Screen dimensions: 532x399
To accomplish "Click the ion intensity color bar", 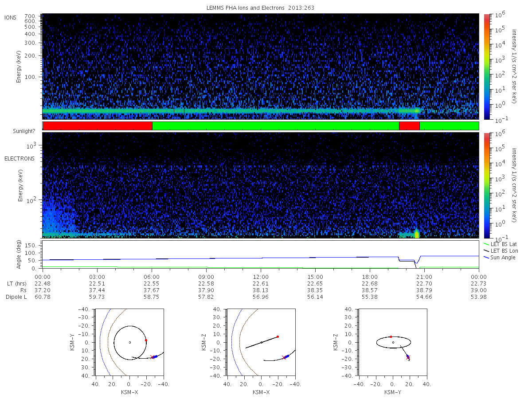I will click(486, 66).
